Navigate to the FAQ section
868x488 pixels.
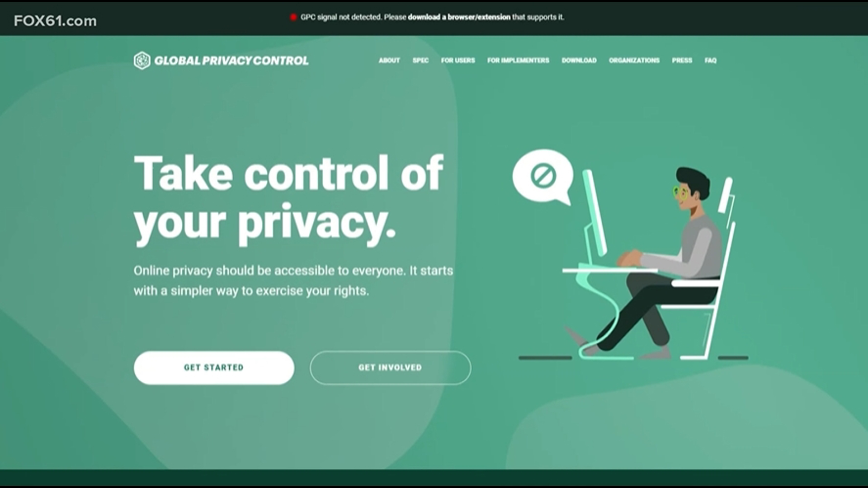coord(711,60)
